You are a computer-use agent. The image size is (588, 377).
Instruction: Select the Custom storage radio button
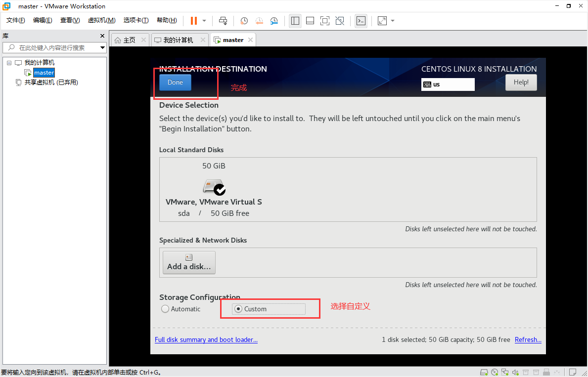pyautogui.click(x=238, y=309)
